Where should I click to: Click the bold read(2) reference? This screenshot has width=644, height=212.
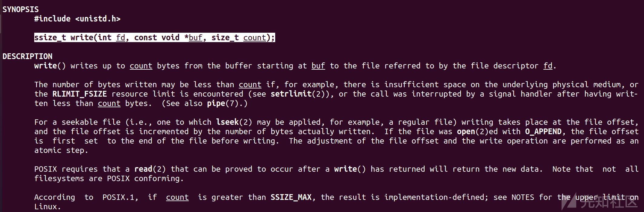pyautogui.click(x=150, y=169)
